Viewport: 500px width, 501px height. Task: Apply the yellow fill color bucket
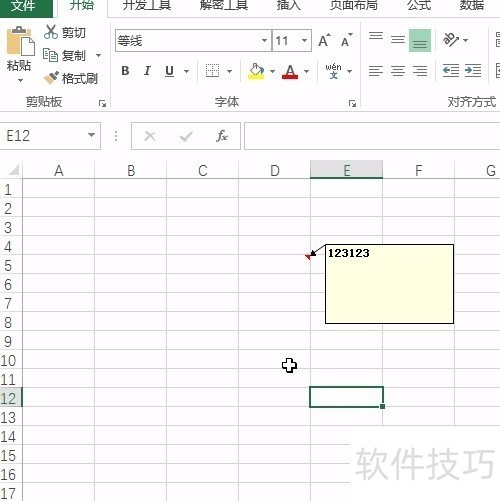coord(256,71)
